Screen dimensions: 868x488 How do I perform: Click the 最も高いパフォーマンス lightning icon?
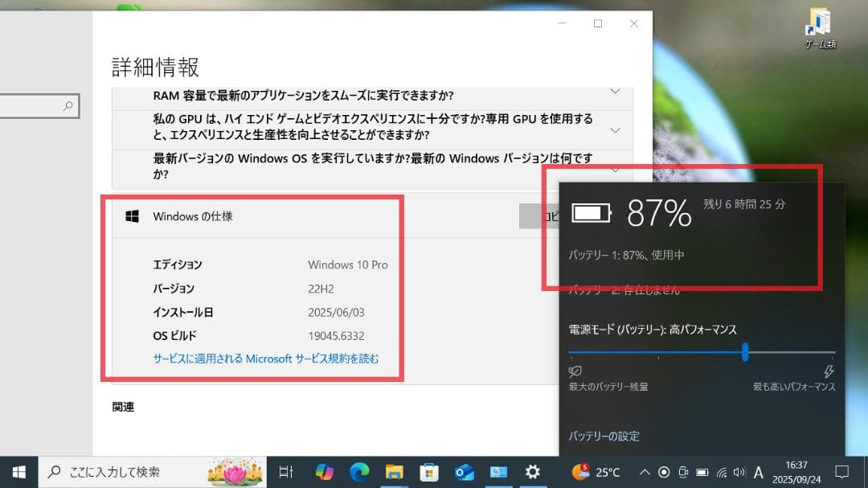[x=829, y=371]
